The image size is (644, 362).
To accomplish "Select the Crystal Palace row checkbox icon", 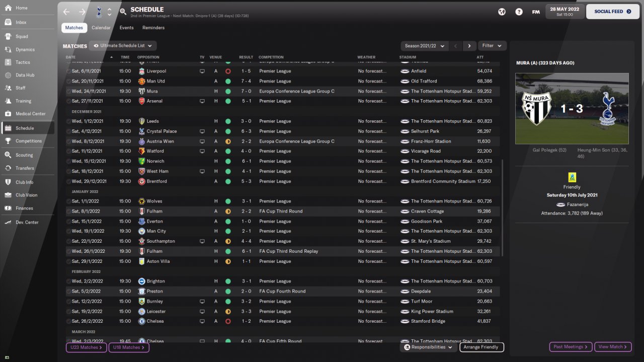I will [68, 131].
